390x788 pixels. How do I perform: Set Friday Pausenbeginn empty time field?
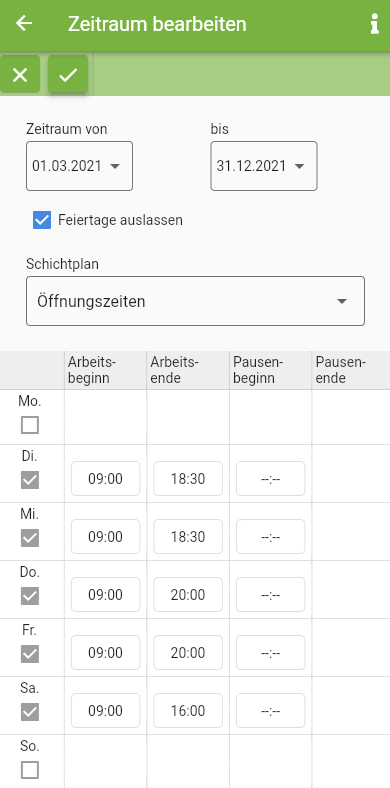pyautogui.click(x=270, y=652)
